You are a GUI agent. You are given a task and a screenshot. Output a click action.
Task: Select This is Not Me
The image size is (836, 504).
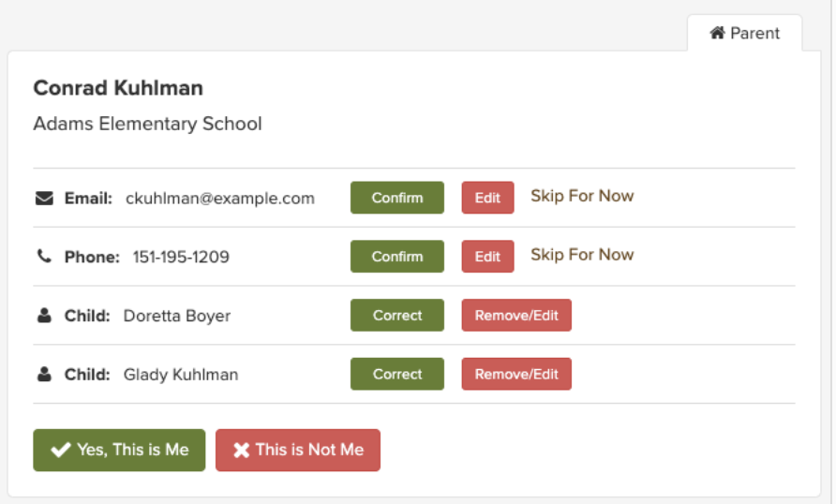click(x=298, y=451)
